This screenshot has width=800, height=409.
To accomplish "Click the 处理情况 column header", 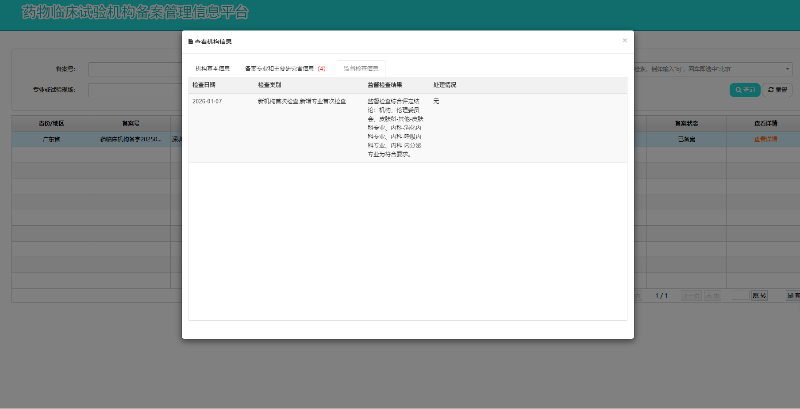I will click(x=445, y=85).
